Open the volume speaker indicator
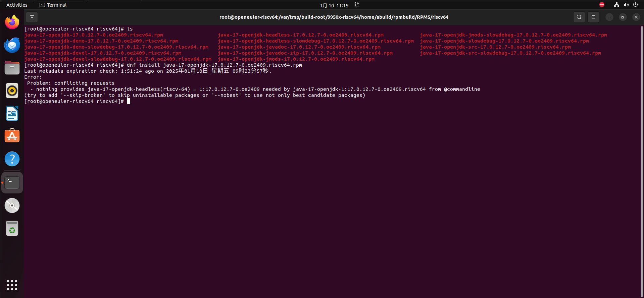This screenshot has height=298, width=644. pyautogui.click(x=626, y=5)
